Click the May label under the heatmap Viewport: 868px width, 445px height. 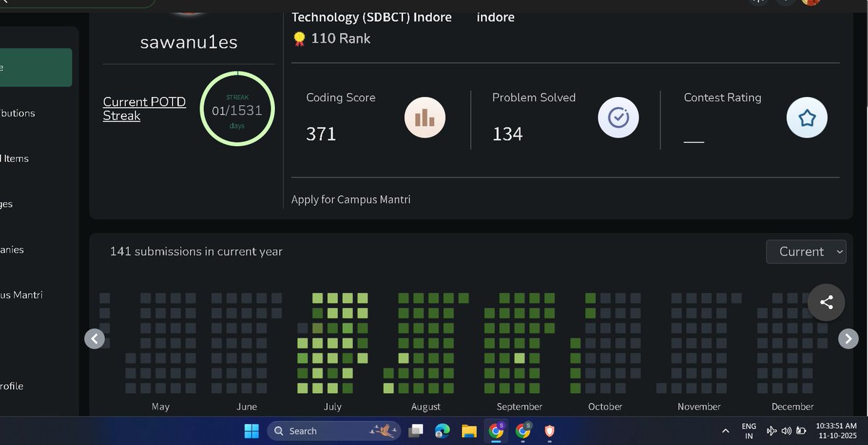(x=161, y=407)
